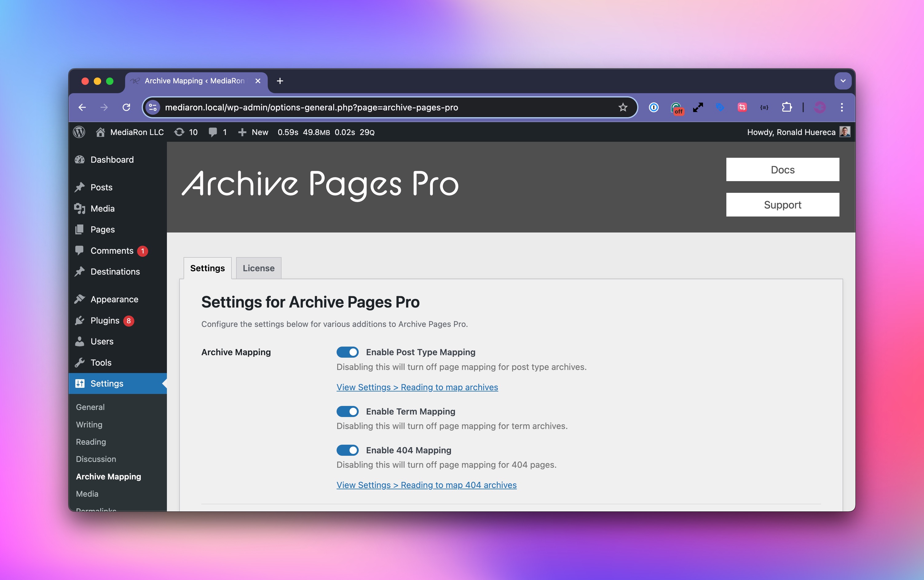The image size is (924, 580).
Task: Open the Extensions puzzle icon
Action: tap(786, 107)
